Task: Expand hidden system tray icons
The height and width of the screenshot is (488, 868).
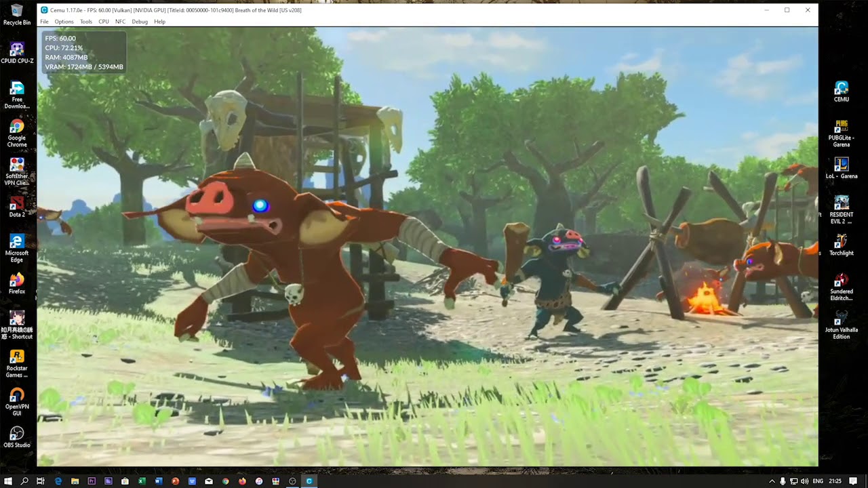Action: coord(772,481)
